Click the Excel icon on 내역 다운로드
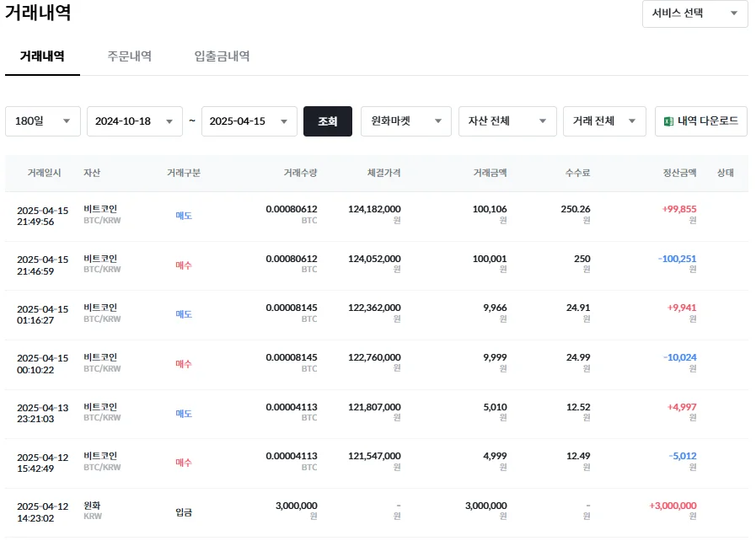Viewport: 756px width, 541px height. [668, 121]
